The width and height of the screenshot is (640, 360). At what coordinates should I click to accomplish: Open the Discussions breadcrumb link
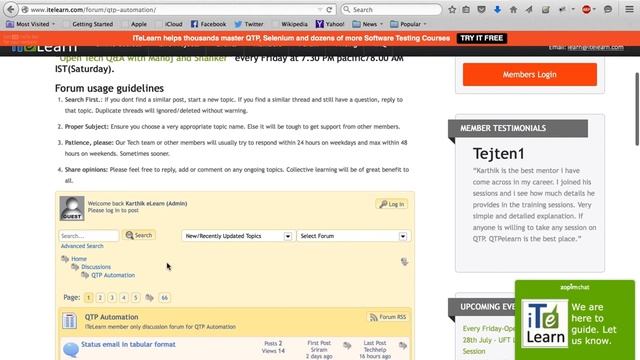click(96, 267)
